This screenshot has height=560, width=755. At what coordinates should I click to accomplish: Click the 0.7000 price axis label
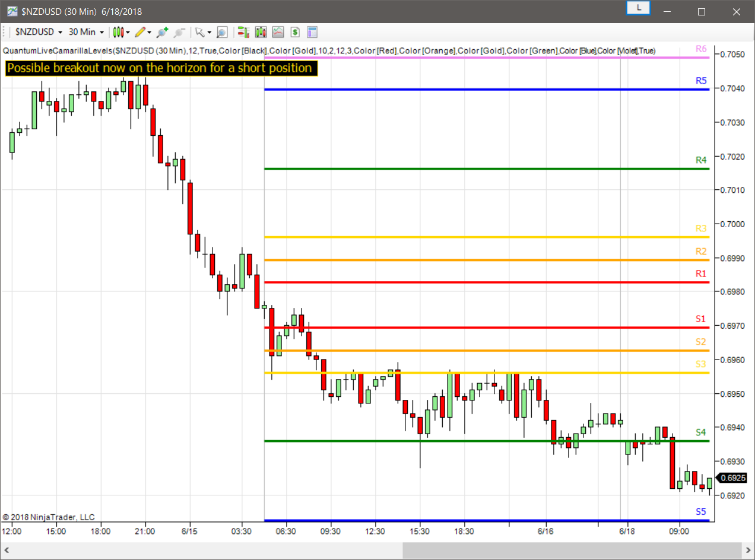(732, 224)
